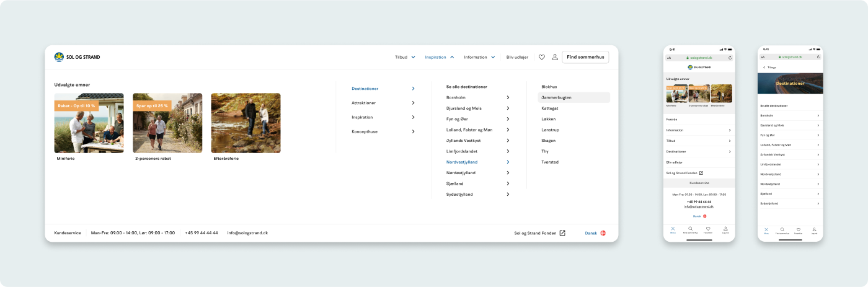Viewport: 868px width, 287px height.
Task: Tap aA text-size control in first phone's address bar
Action: click(668, 58)
